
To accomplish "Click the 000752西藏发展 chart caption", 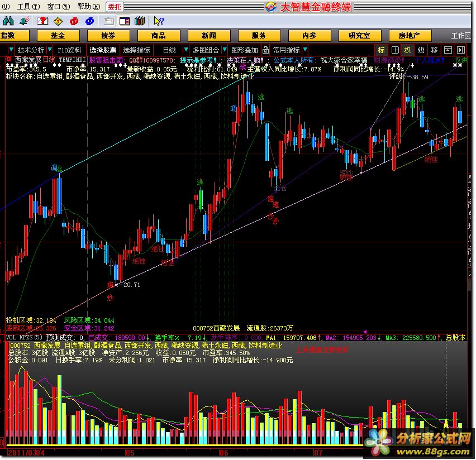I will 216,328.
